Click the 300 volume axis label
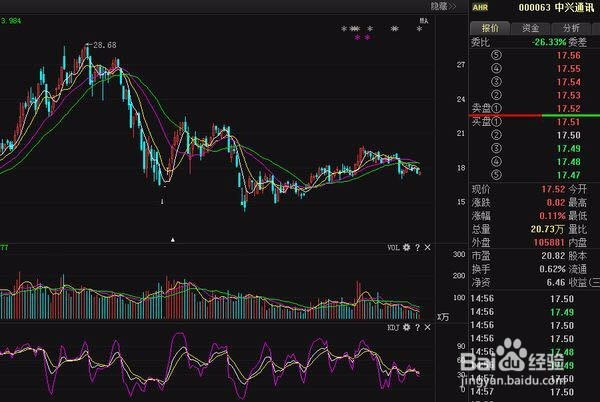 click(x=459, y=254)
